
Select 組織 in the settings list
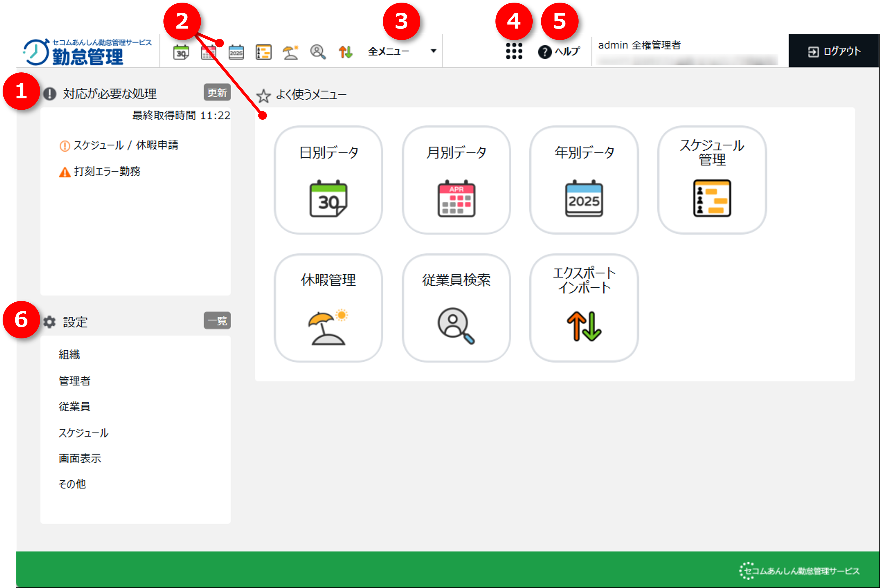point(69,354)
